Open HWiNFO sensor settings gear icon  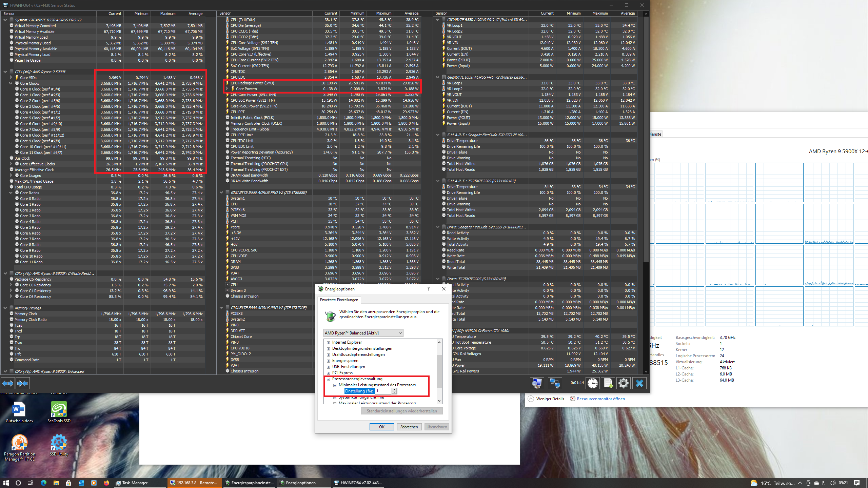[624, 383]
